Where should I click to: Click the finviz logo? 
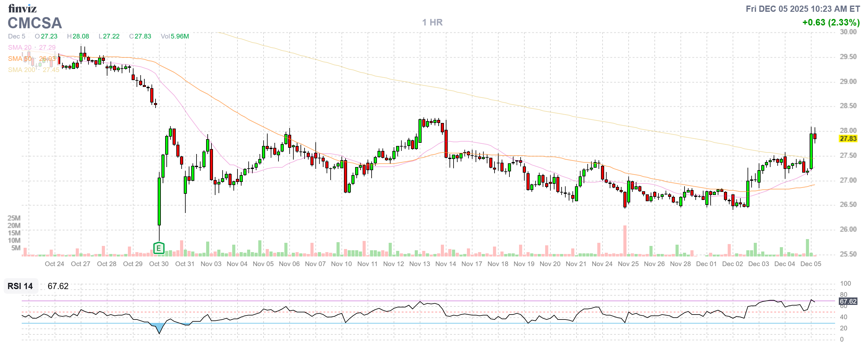click(x=22, y=8)
